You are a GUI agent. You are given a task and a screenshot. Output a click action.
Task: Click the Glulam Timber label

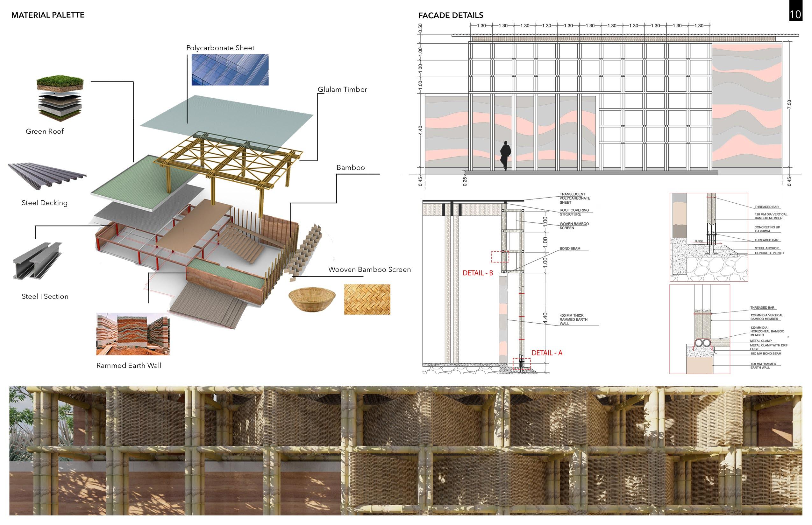pyautogui.click(x=342, y=90)
